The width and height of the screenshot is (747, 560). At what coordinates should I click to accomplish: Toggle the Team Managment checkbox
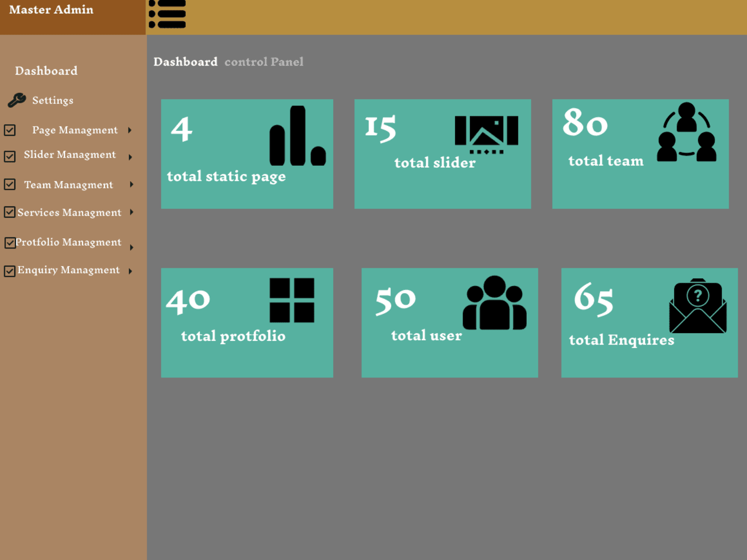[10, 185]
